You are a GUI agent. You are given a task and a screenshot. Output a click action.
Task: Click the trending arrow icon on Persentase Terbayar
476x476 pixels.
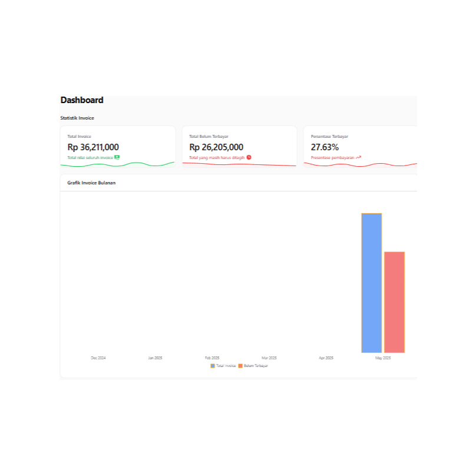(358, 157)
